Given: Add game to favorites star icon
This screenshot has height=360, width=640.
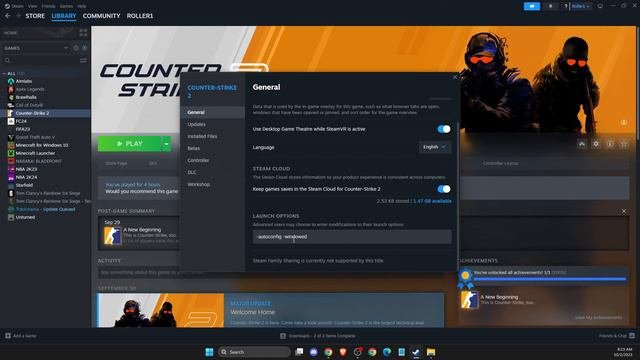Looking at the screenshot, I should click(x=624, y=144).
